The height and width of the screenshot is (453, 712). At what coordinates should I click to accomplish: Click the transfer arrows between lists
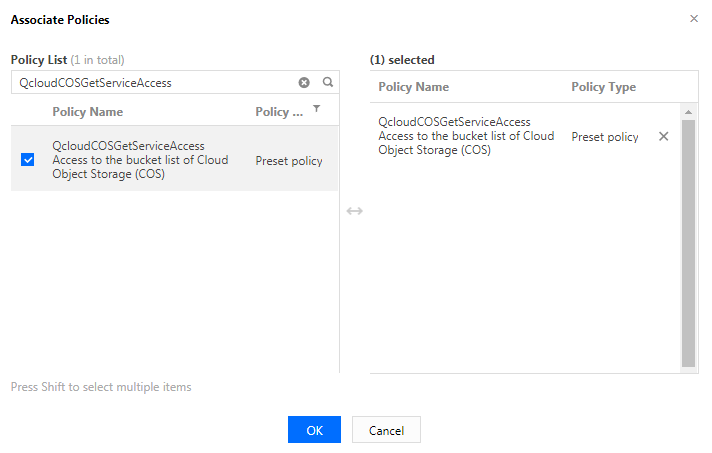tap(355, 211)
